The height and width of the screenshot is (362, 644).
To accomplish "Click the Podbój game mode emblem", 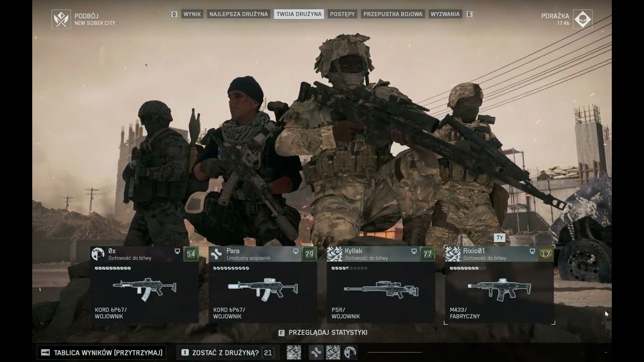I will click(61, 19).
